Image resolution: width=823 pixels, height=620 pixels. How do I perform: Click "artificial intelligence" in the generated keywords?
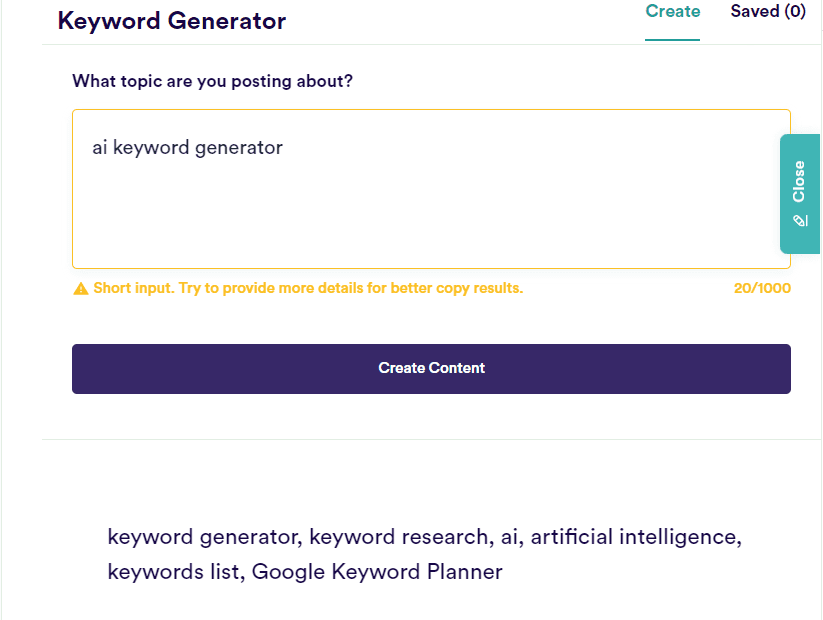click(x=634, y=537)
